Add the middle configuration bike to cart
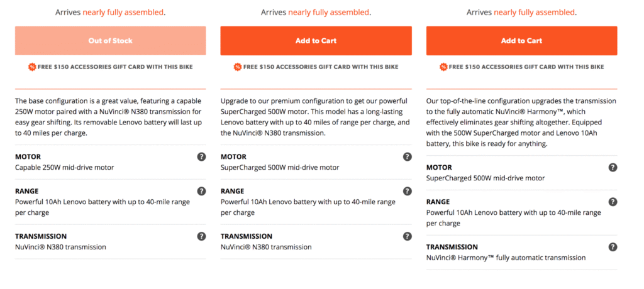This screenshot has height=289, width=644. coord(316,41)
